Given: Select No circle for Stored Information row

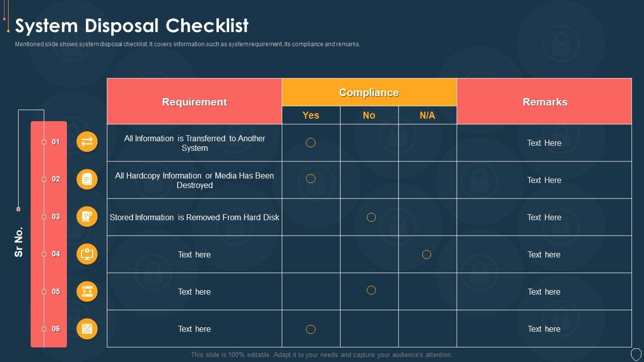Looking at the screenshot, I should pyautogui.click(x=371, y=217).
